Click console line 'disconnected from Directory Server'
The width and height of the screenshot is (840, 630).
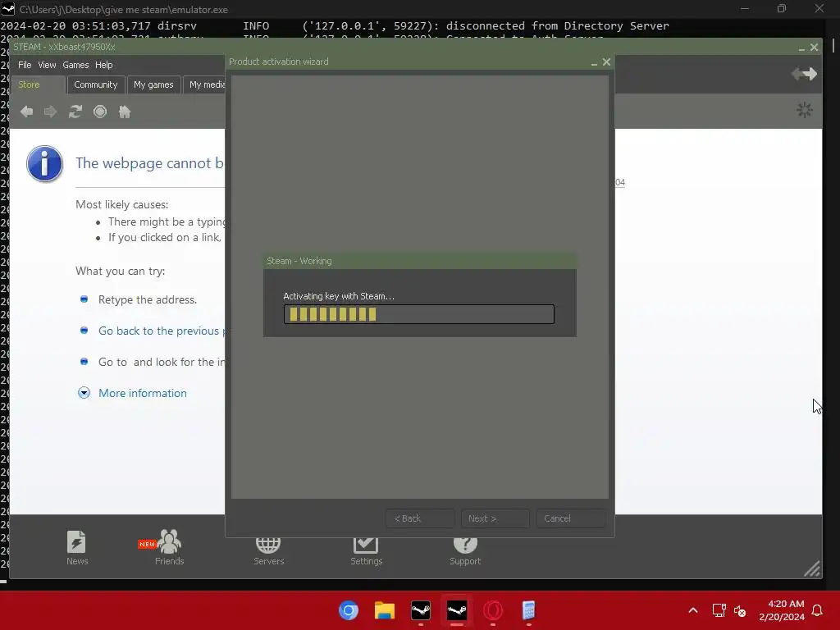557,25
